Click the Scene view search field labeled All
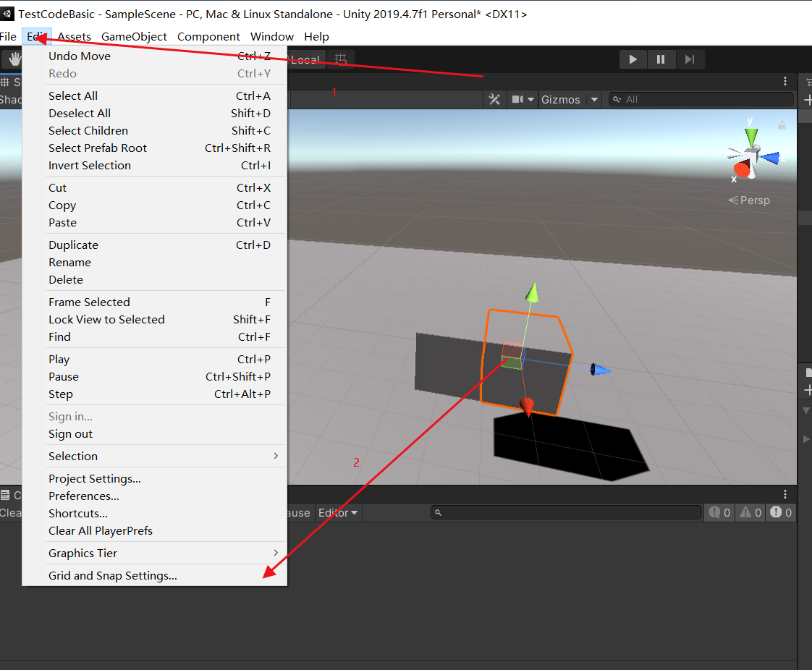The height and width of the screenshot is (670, 812). point(698,99)
